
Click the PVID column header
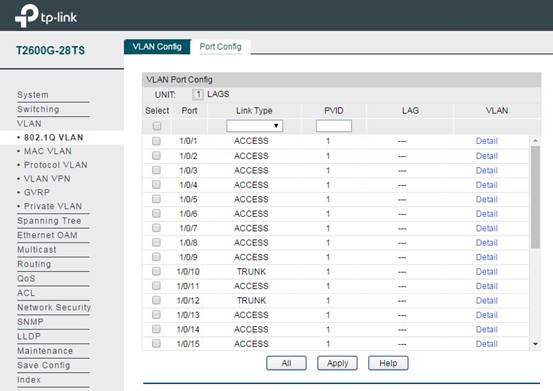(x=333, y=111)
